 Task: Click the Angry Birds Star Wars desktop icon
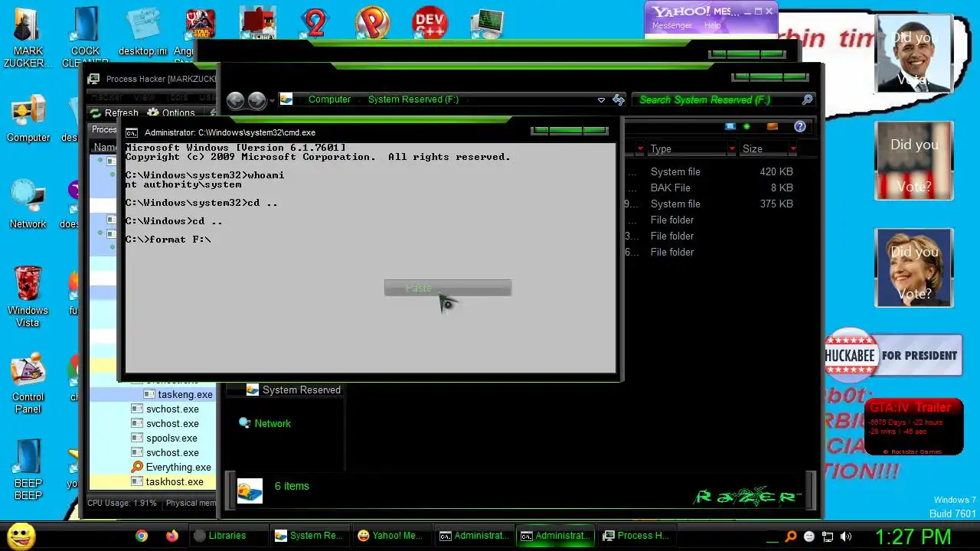(x=201, y=29)
